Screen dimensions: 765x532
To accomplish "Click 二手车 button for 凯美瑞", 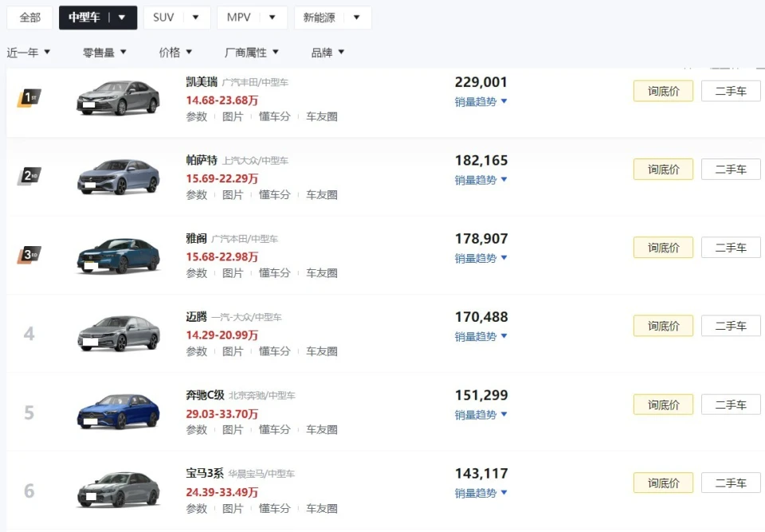I will 731,91.
